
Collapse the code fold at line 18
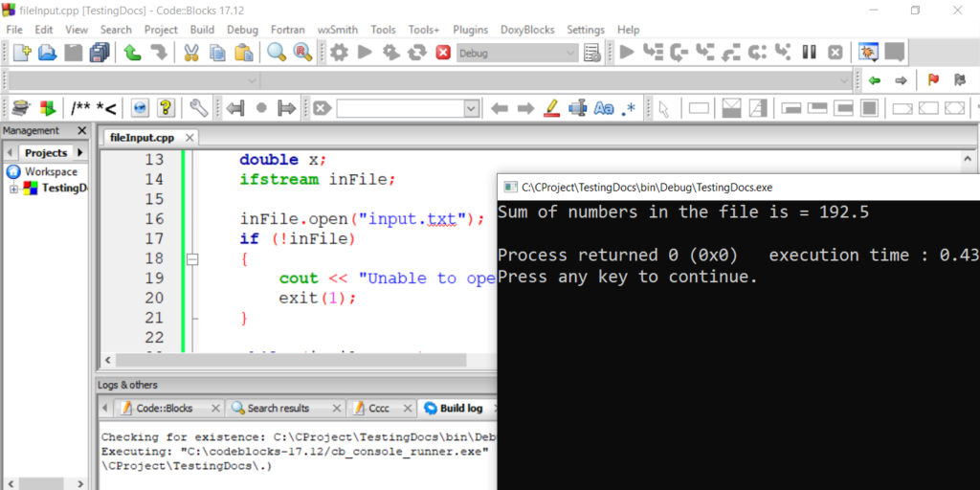tap(192, 258)
